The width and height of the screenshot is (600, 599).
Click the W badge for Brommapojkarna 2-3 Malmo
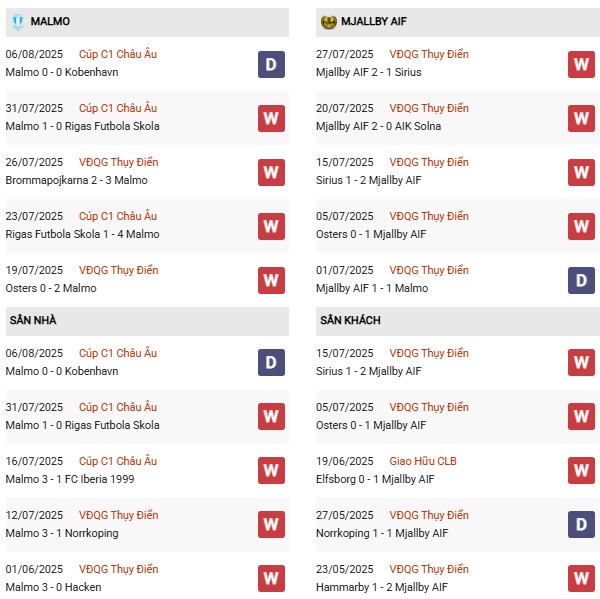(271, 172)
